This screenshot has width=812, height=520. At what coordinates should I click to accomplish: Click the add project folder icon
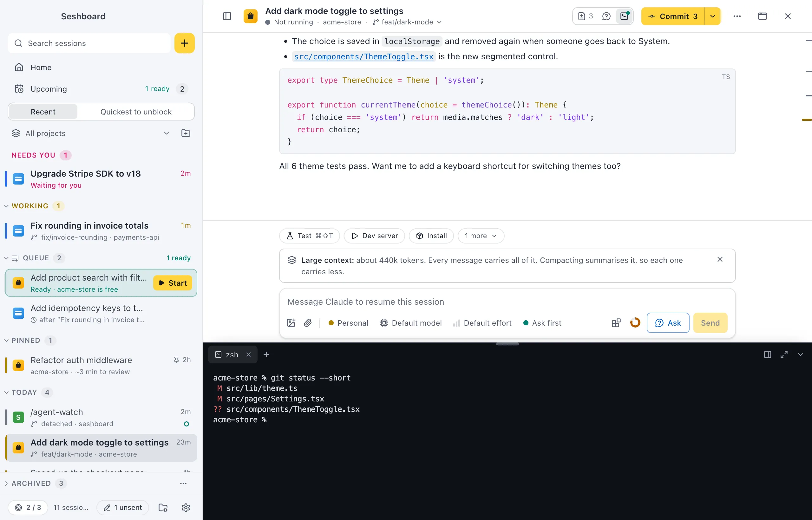pyautogui.click(x=186, y=133)
